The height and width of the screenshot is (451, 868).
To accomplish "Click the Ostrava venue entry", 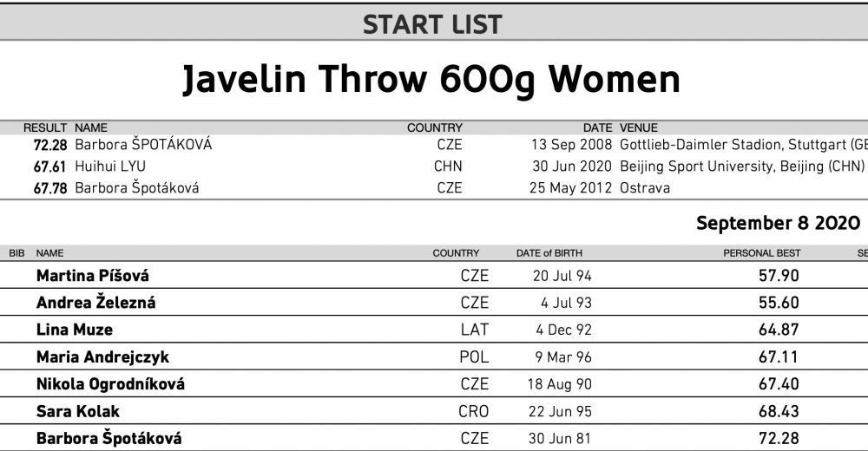I will click(x=645, y=187).
